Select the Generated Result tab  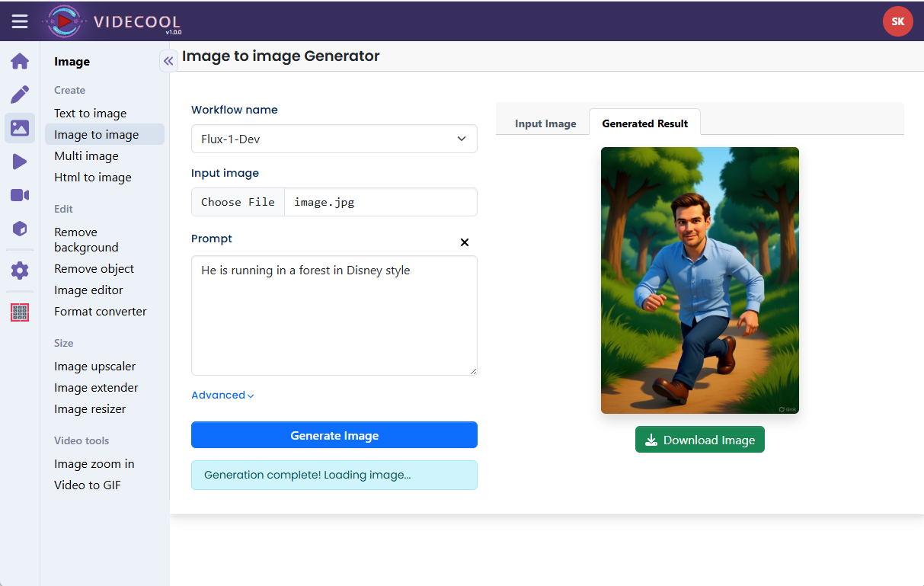[644, 123]
